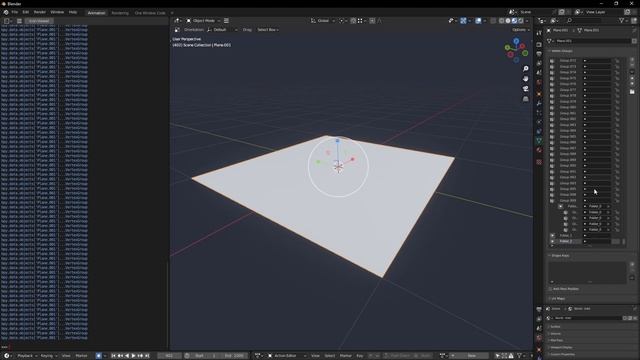The height and width of the screenshot is (360, 640).
Task: Expand the Viewport Display panel
Action: pyautogui.click(x=560, y=347)
